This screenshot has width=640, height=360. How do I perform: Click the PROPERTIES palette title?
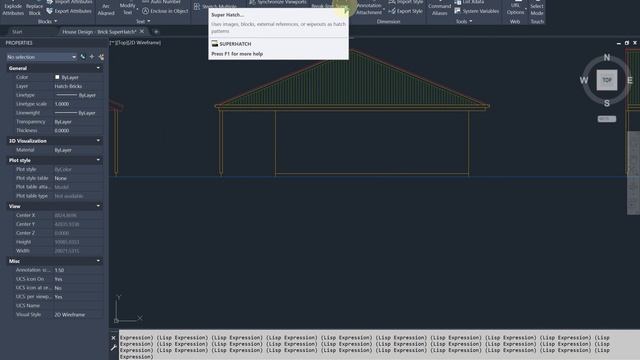tap(19, 43)
